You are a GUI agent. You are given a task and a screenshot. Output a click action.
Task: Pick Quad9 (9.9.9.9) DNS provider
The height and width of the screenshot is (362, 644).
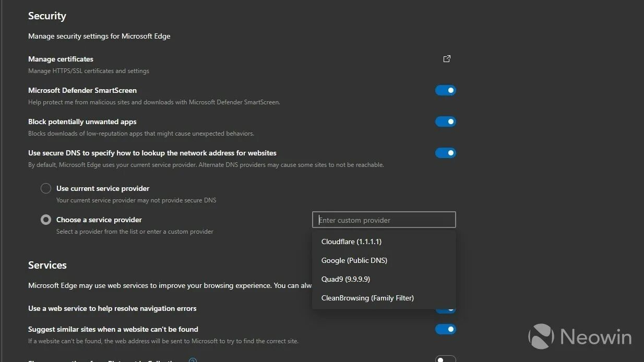[384, 279]
